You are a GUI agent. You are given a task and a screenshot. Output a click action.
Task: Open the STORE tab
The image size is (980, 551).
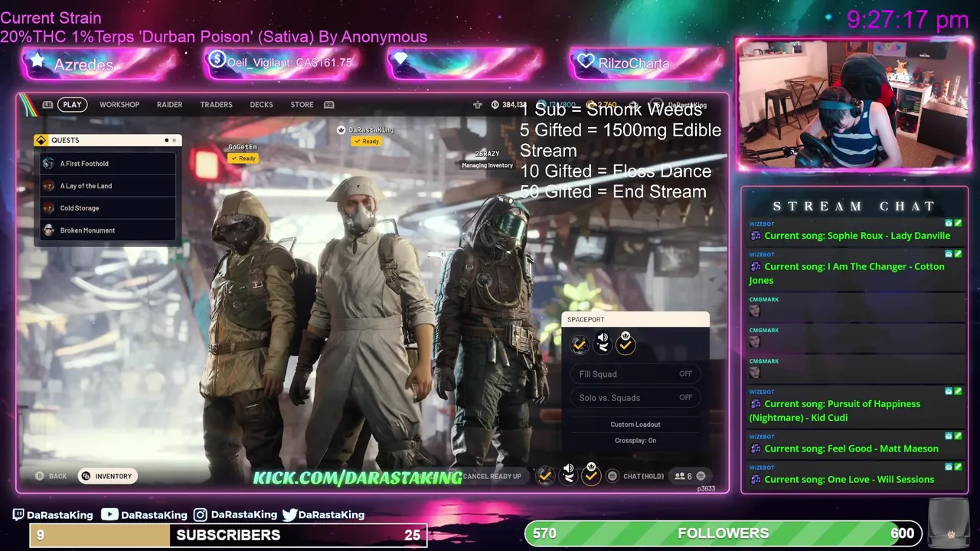[302, 105]
